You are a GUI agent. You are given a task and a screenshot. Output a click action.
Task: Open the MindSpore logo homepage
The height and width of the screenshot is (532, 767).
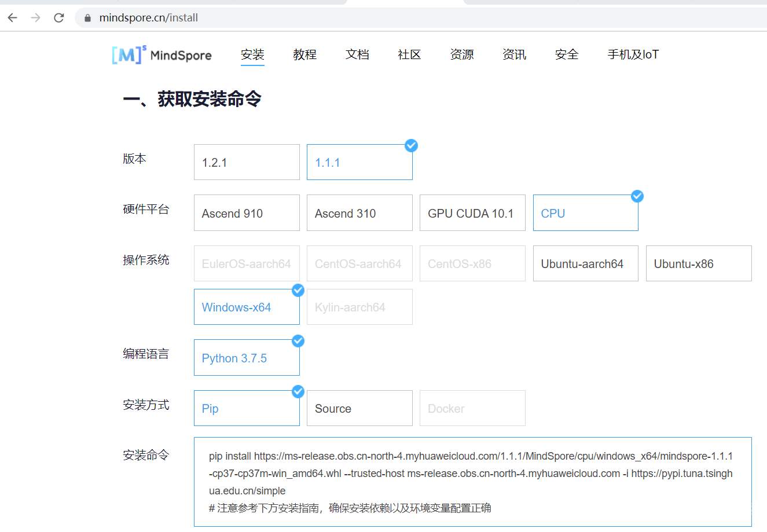tap(162, 54)
